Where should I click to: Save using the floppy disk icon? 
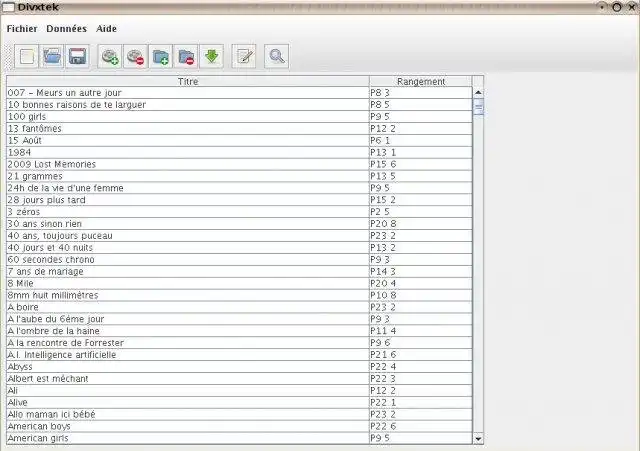click(77, 56)
